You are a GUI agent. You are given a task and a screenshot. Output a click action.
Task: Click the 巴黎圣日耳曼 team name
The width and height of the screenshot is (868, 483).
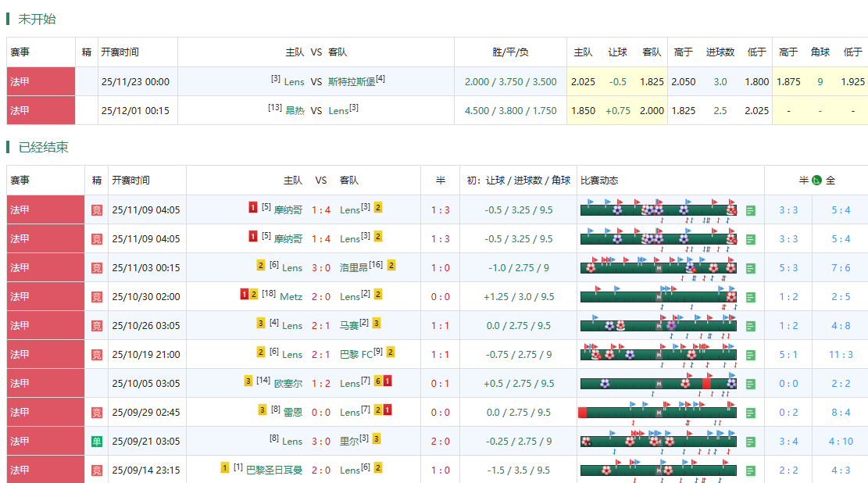tap(274, 470)
